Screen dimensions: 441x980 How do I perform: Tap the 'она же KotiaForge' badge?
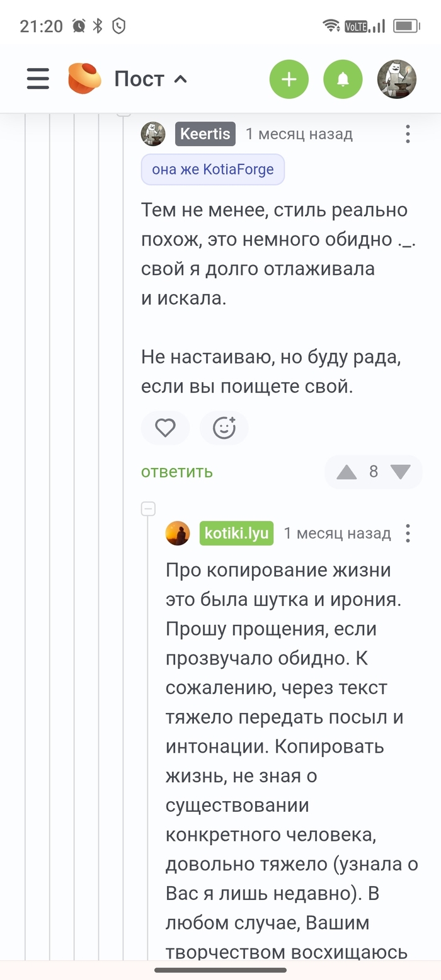(213, 169)
